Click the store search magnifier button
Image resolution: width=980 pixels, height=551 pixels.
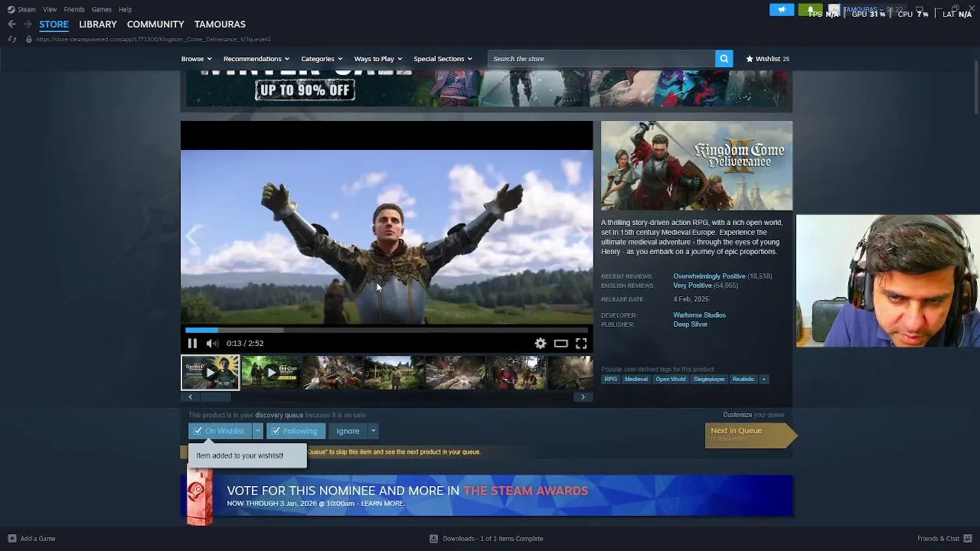pos(724,59)
